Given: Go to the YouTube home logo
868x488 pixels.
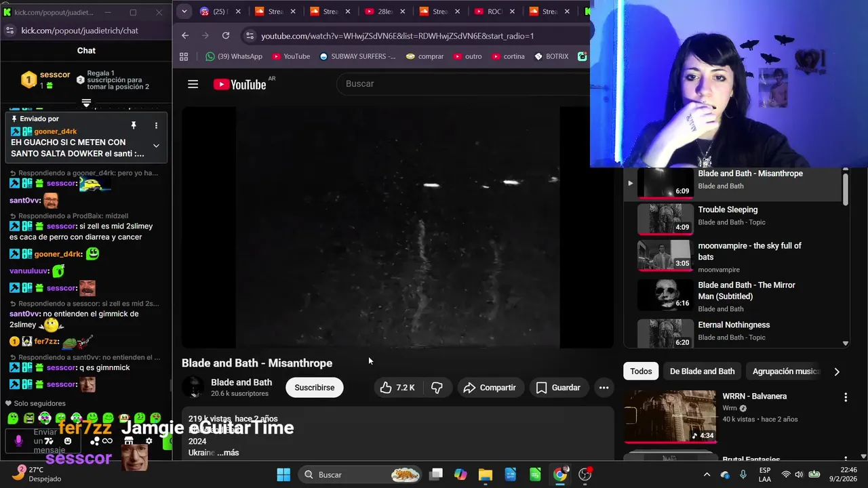Looking at the screenshot, I should (239, 84).
